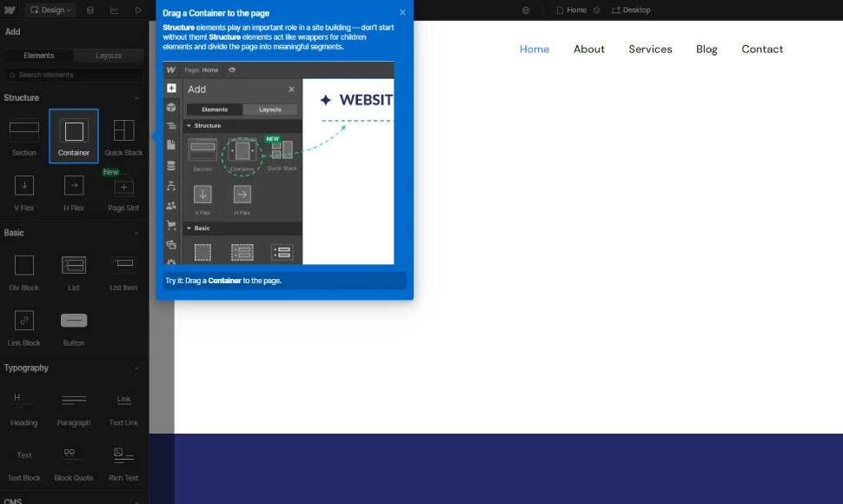Open the analytics chart icon in top bar
Screen dimensions: 843x504
click(114, 10)
